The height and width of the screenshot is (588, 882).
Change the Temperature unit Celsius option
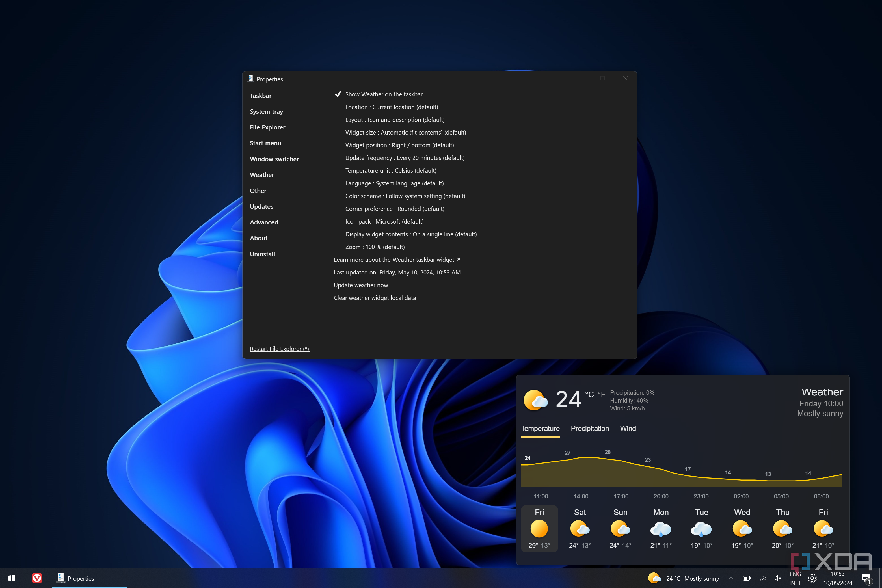pyautogui.click(x=390, y=171)
